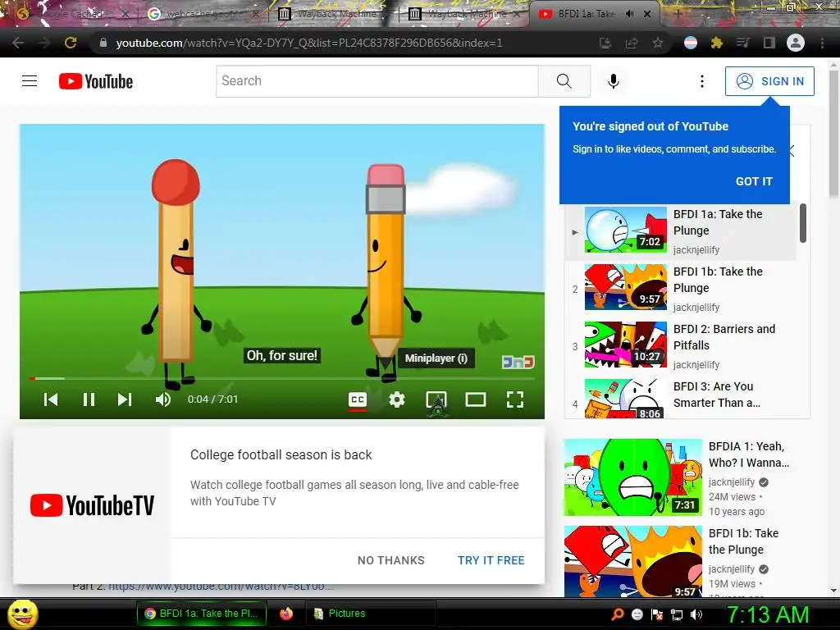Open Chrome profile avatar menu
The width and height of the screenshot is (840, 630).
pyautogui.click(x=796, y=43)
